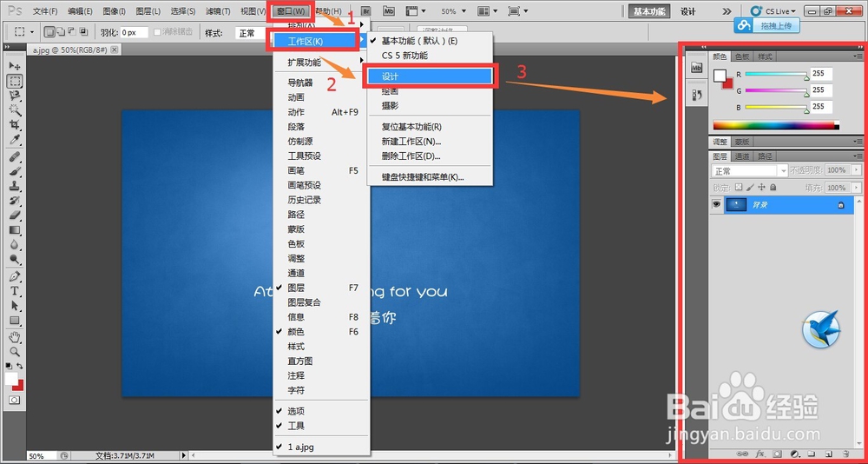The width and height of the screenshot is (868, 464).
Task: Open Mini Bridge from top bar
Action: click(389, 11)
